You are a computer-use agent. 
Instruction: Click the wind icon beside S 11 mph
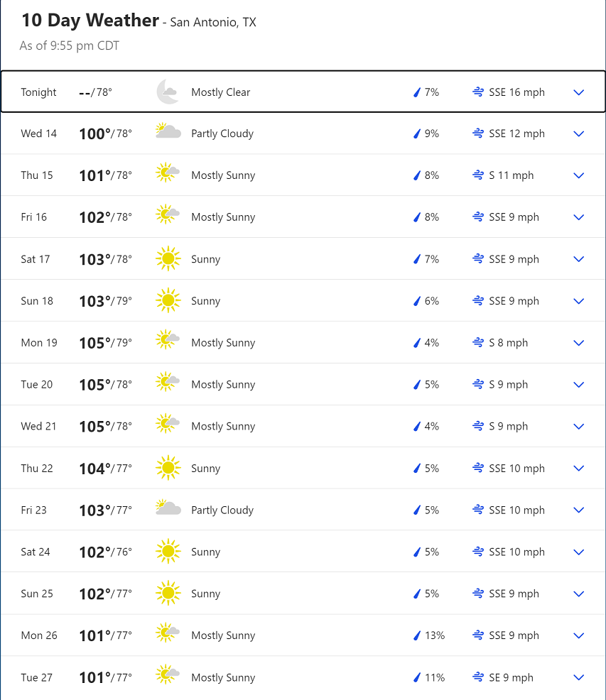[478, 175]
